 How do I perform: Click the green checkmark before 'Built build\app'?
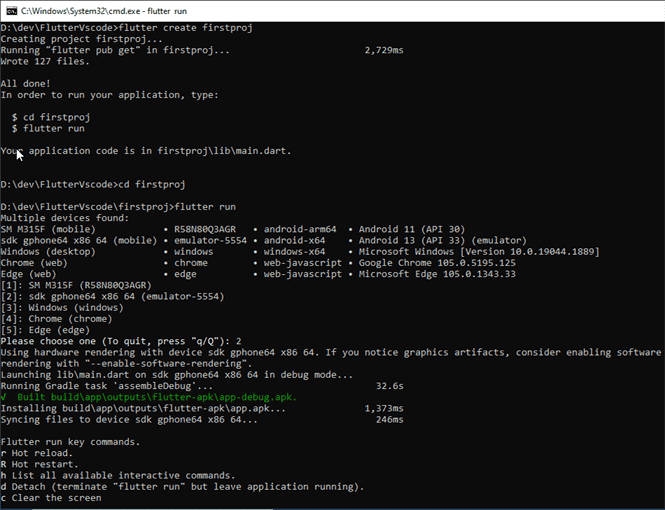point(4,397)
